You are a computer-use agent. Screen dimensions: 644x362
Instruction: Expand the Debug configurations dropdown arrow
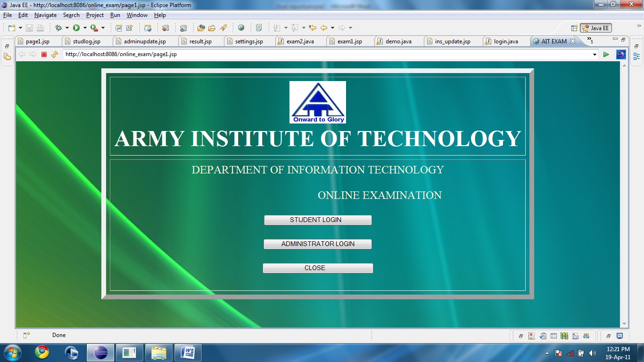click(67, 28)
